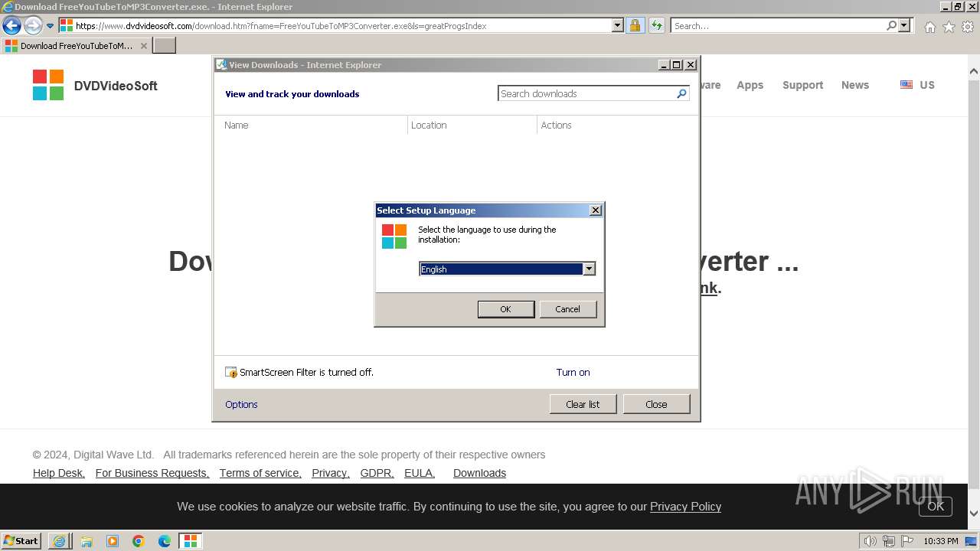Click the volume speaker tray icon
This screenshot has width=980, height=551.
(870, 541)
